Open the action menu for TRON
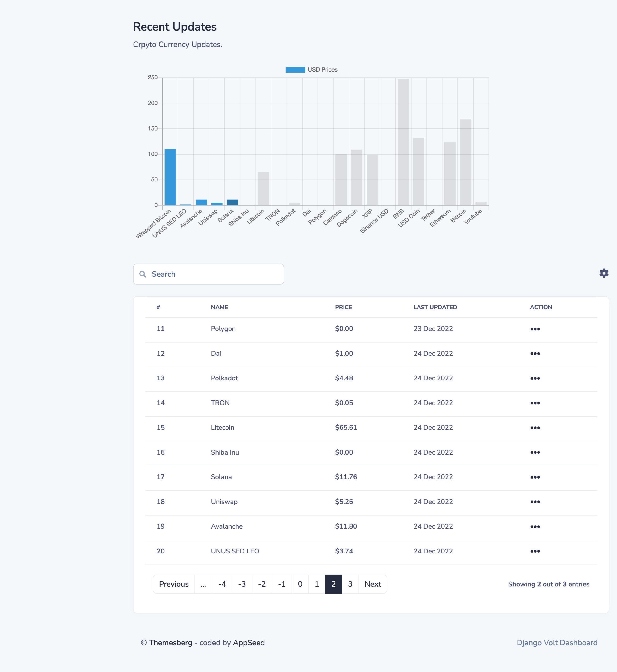This screenshot has width=617, height=672. click(x=535, y=403)
